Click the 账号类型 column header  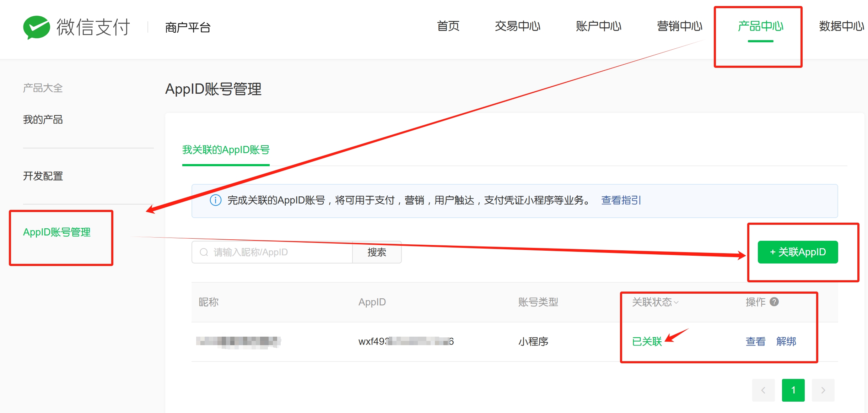[x=538, y=302]
